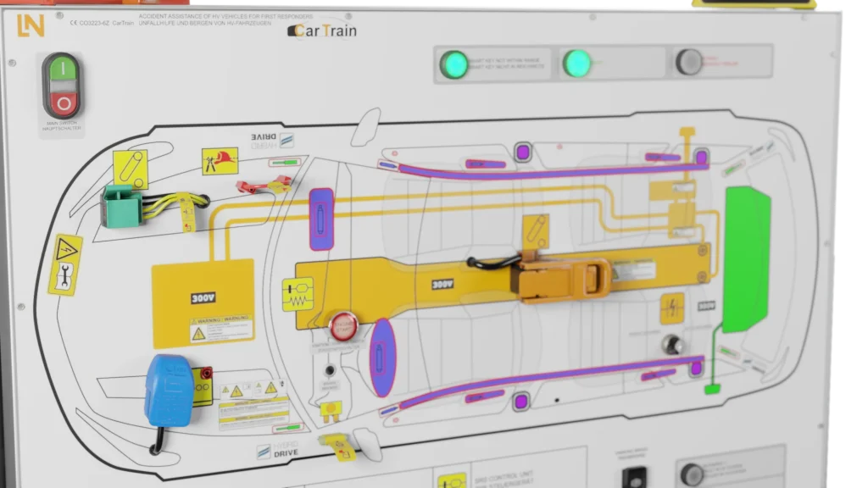Click the yellow 300V inverter box
868x488 pixels.
click(x=203, y=302)
